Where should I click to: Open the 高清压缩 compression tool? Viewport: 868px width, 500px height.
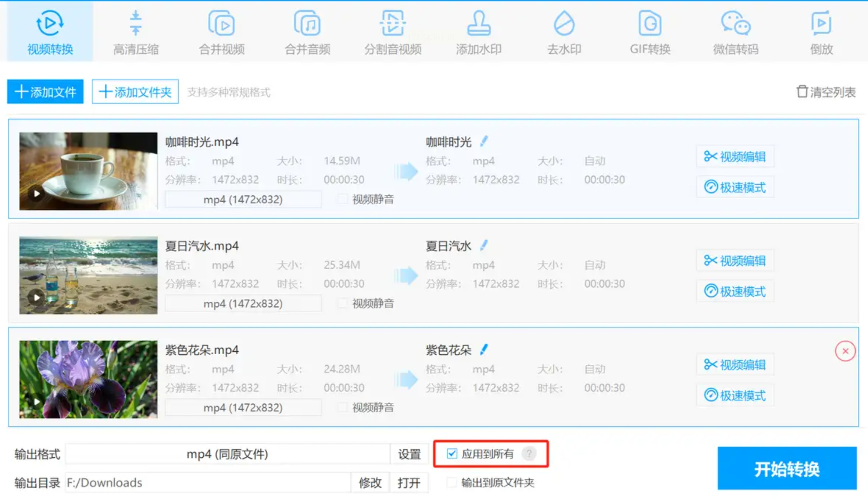tap(136, 32)
